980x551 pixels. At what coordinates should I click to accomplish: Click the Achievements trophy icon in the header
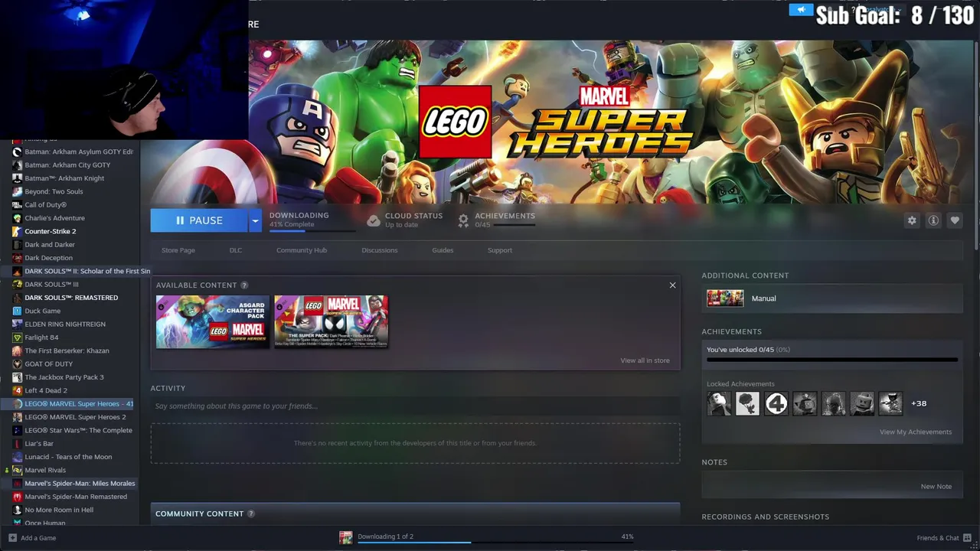coord(463,220)
